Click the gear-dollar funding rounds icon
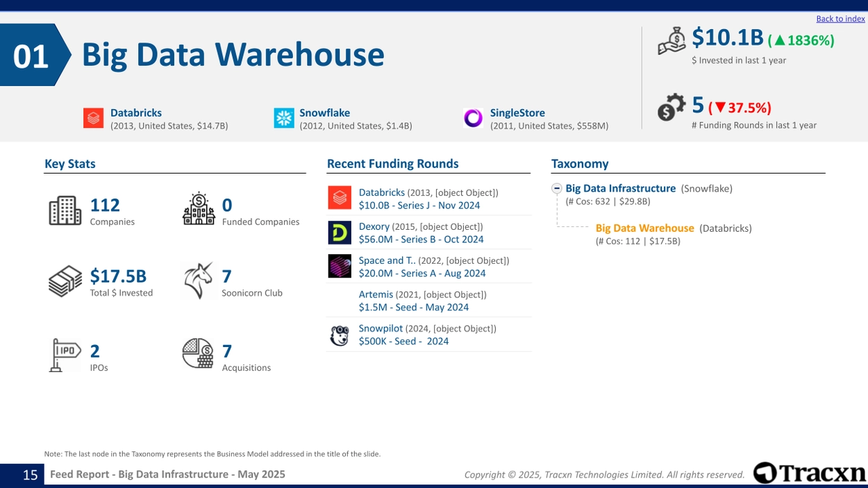 tap(671, 108)
